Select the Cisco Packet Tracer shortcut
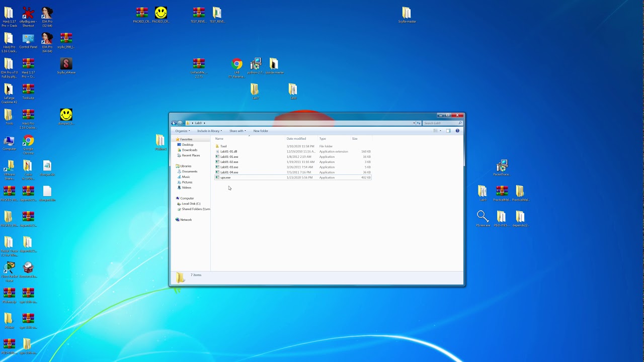644x362 pixels. coord(9,272)
